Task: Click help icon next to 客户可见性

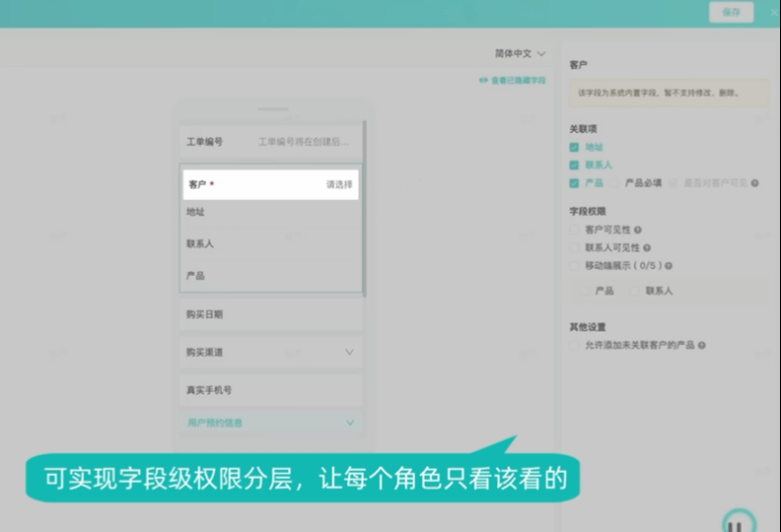Action: click(x=638, y=230)
